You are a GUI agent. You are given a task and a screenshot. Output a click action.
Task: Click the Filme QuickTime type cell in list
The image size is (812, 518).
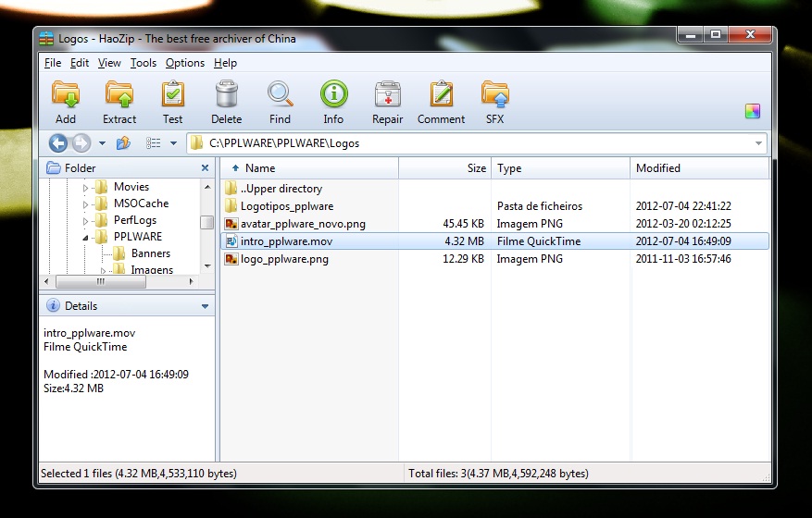[539, 241]
